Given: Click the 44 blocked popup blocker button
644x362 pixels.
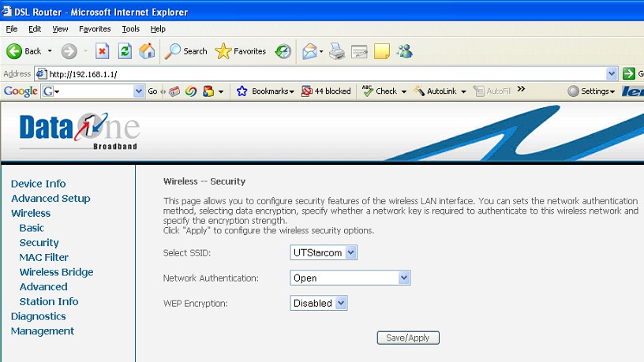Looking at the screenshot, I should click(x=326, y=91).
